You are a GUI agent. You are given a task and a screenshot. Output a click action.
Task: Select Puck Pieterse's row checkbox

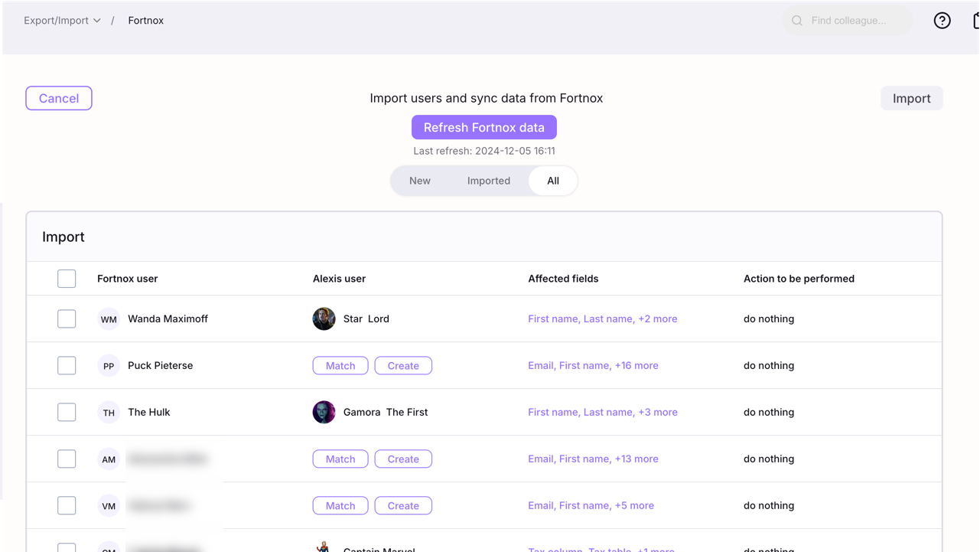[x=67, y=365]
